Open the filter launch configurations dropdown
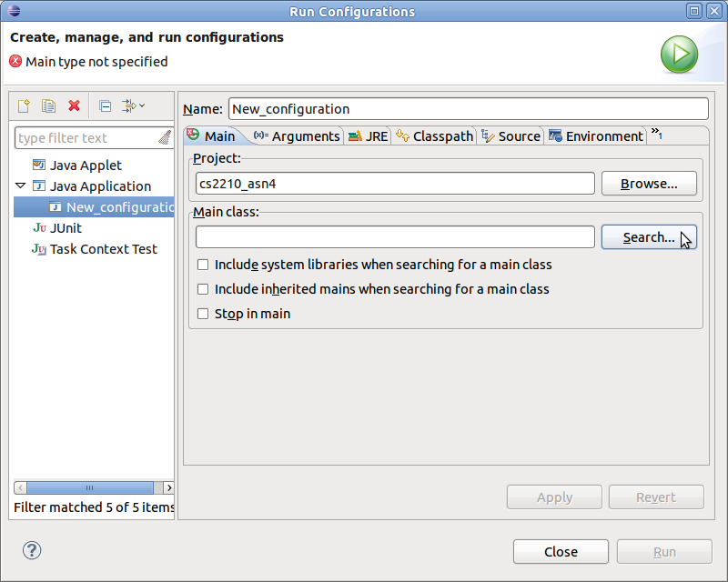 [x=134, y=106]
